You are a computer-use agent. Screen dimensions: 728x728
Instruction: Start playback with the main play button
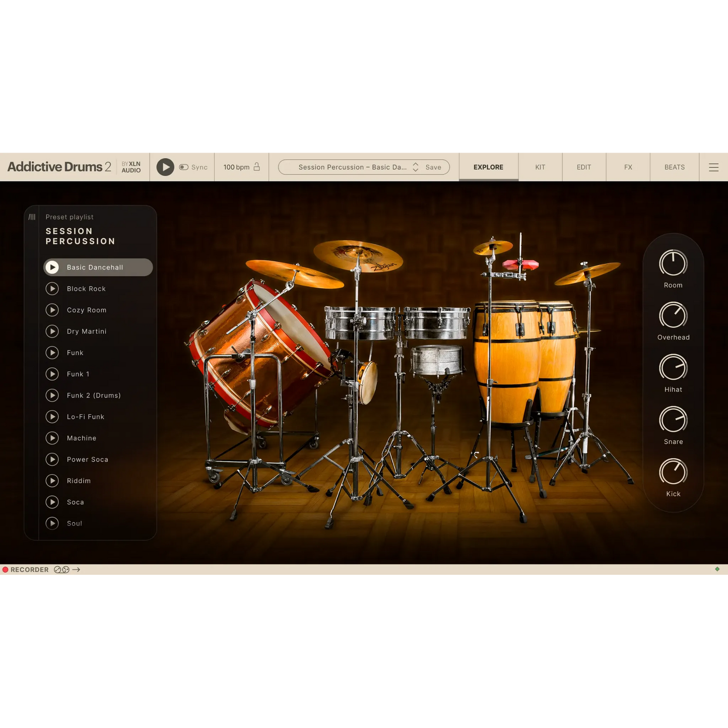[x=165, y=167]
